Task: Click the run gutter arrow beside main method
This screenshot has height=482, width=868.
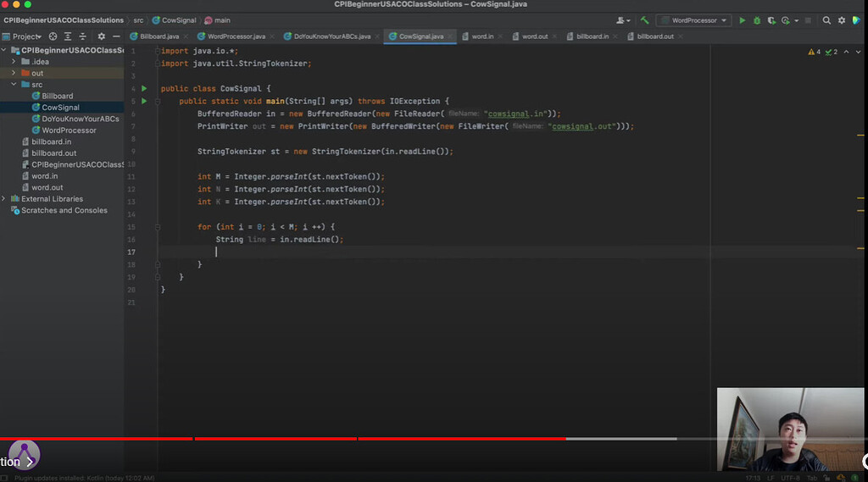Action: point(144,101)
